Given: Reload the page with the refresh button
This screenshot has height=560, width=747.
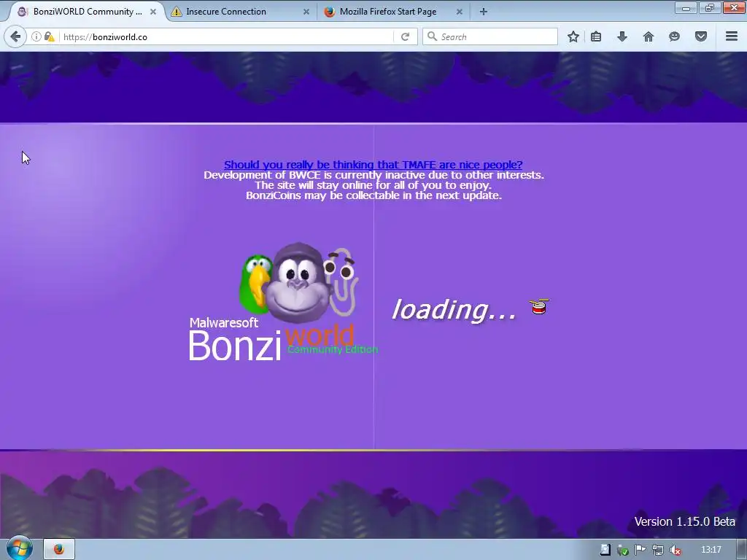Looking at the screenshot, I should [406, 36].
